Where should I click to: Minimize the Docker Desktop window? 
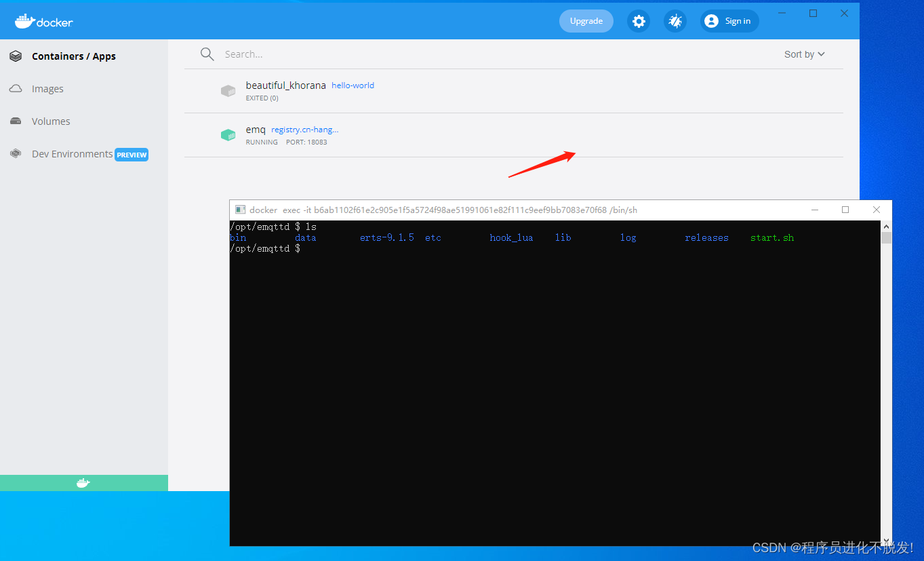click(782, 14)
